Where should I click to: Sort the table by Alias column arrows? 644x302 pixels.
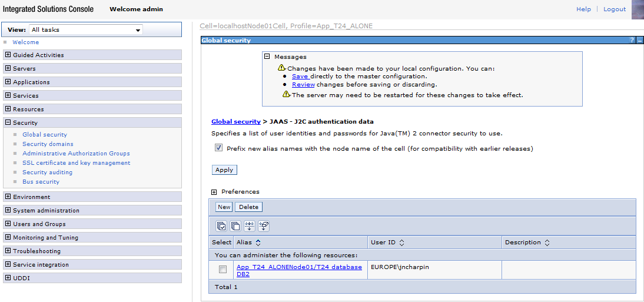pos(258,243)
